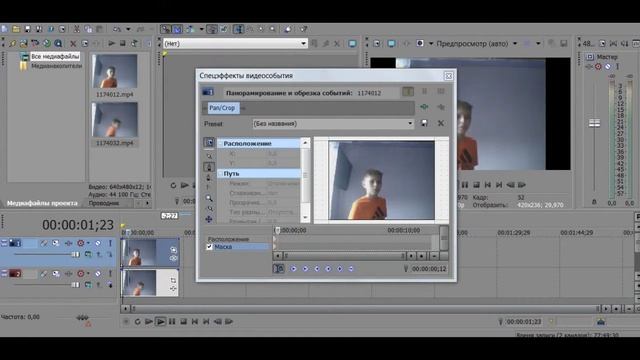Collapse the Расположение section

click(220, 144)
